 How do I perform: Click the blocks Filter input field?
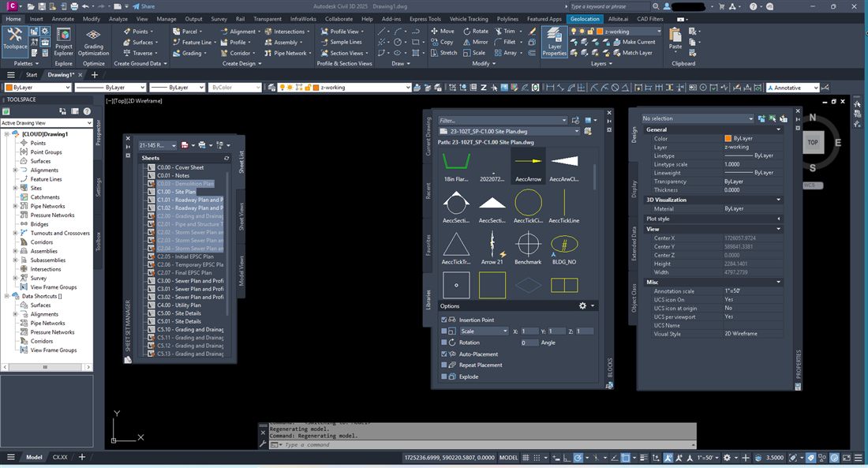tap(503, 120)
